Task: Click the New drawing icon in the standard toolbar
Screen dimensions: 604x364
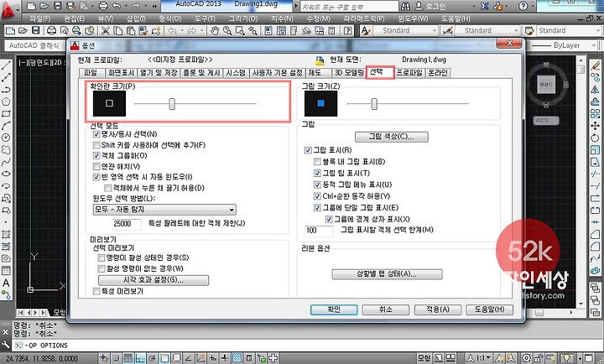Action: pos(11,30)
